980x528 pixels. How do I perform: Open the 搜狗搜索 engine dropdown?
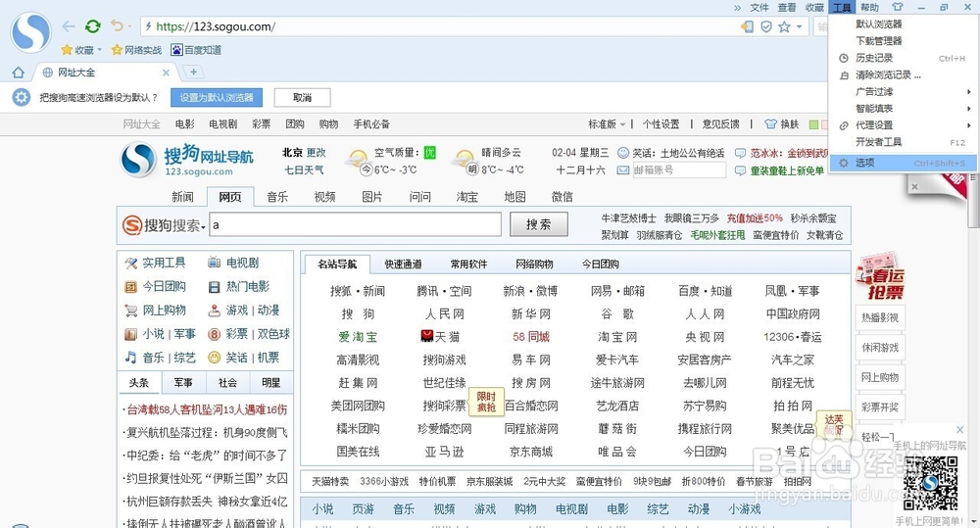[203, 226]
